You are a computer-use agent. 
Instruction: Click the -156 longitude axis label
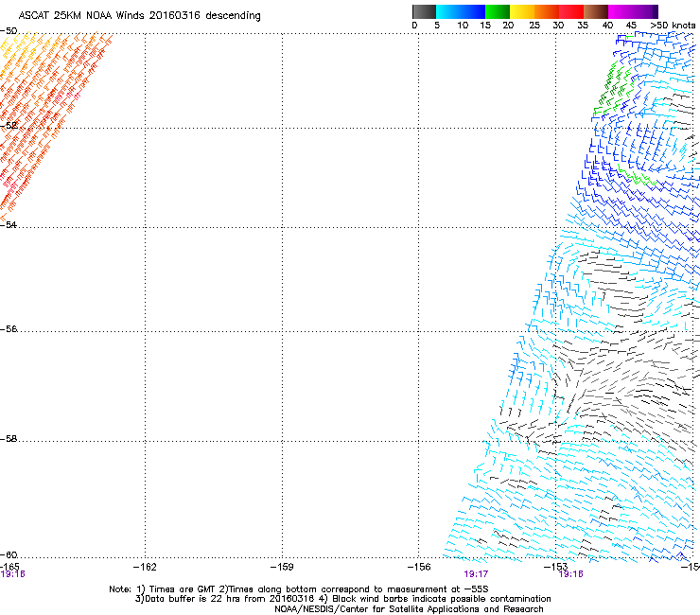point(419,567)
